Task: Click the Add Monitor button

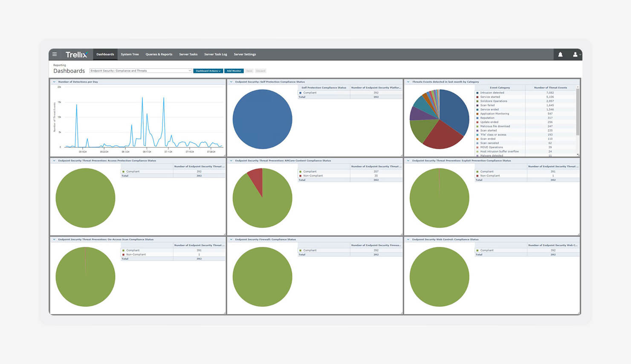Action: point(234,71)
